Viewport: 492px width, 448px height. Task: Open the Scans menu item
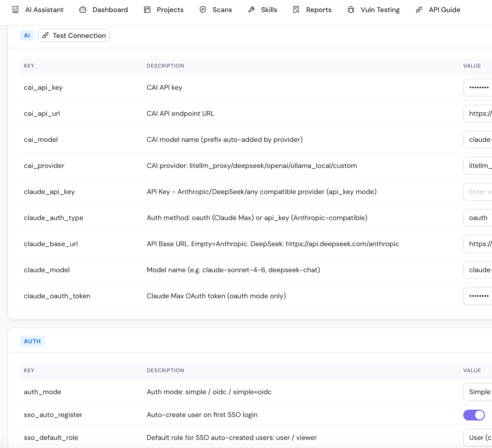point(222,10)
